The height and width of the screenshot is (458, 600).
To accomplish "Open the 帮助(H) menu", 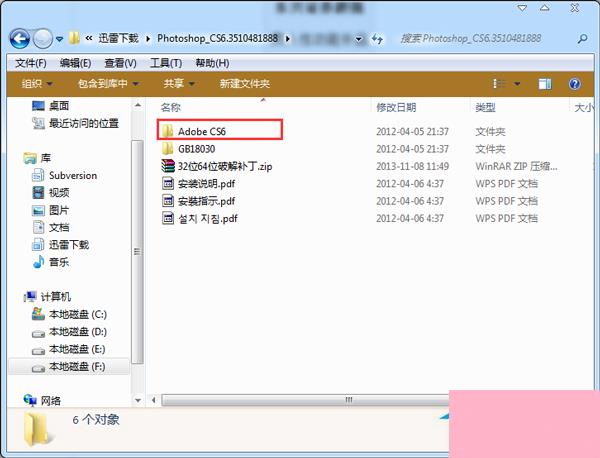I will pos(212,63).
